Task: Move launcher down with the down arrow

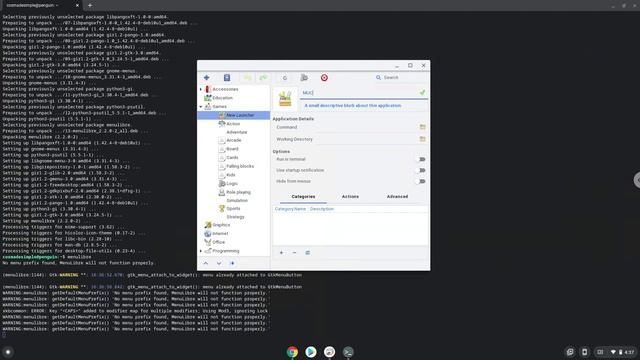Action: click(x=219, y=264)
